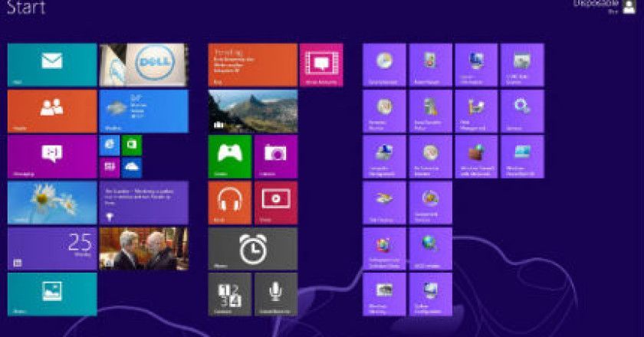This screenshot has height=337, width=644.
Task: Open the photo tile showing Dell logo
Action: point(144,65)
